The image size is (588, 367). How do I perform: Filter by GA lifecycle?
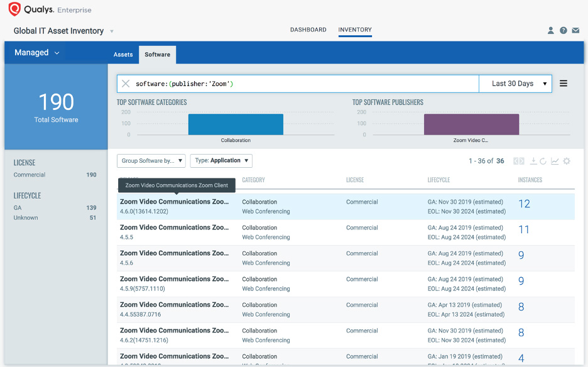click(x=18, y=207)
